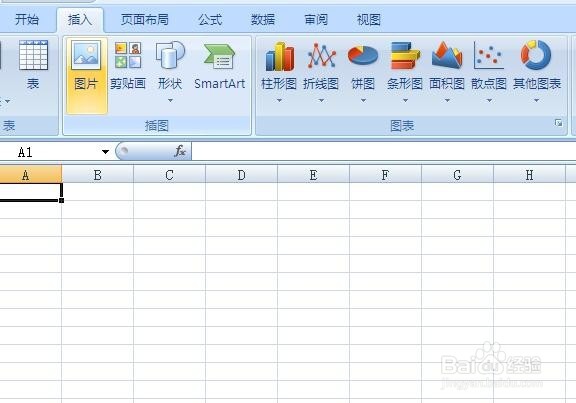
Task: Select column B header
Action: click(98, 175)
